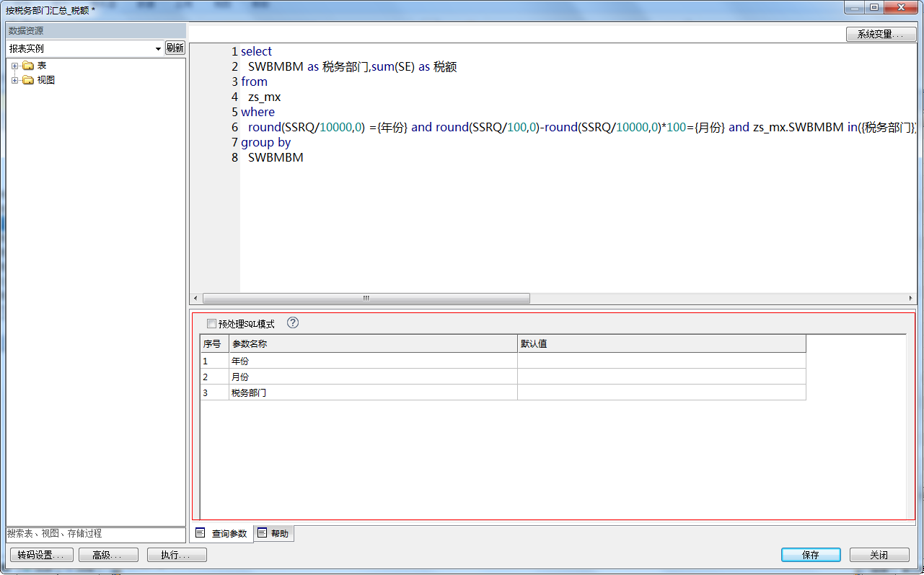
Task: Click the horizontal scrollbar thumb in SQL editor
Action: [366, 299]
